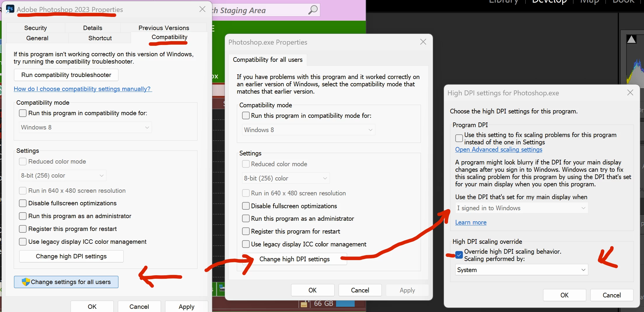
Task: Click OK in Photoshop 2023 Properties dialog
Action: click(x=92, y=306)
